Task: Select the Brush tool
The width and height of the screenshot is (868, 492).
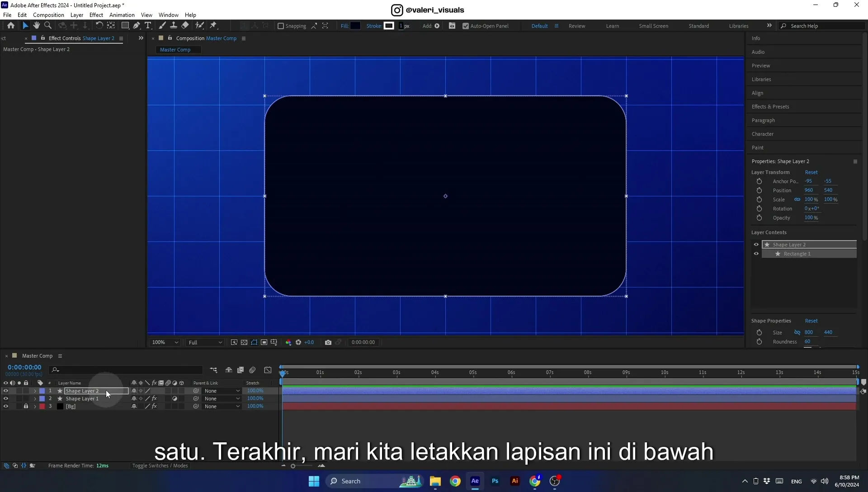Action: pyautogui.click(x=162, y=26)
